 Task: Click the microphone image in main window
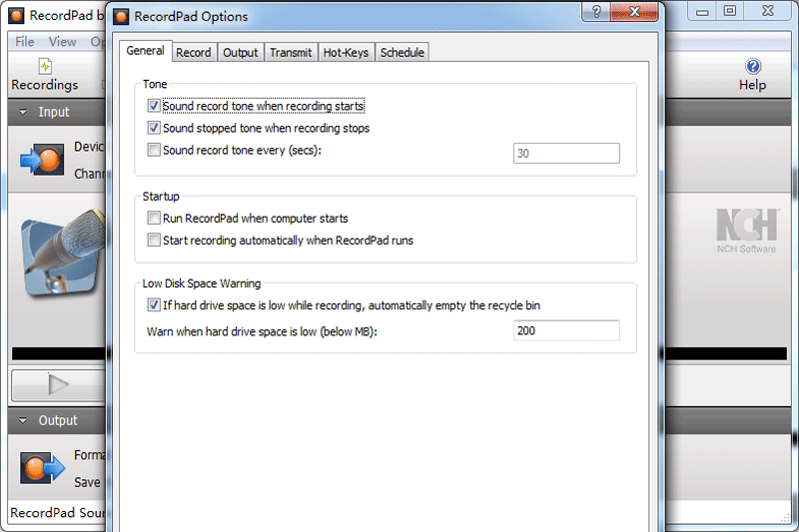[x=62, y=252]
